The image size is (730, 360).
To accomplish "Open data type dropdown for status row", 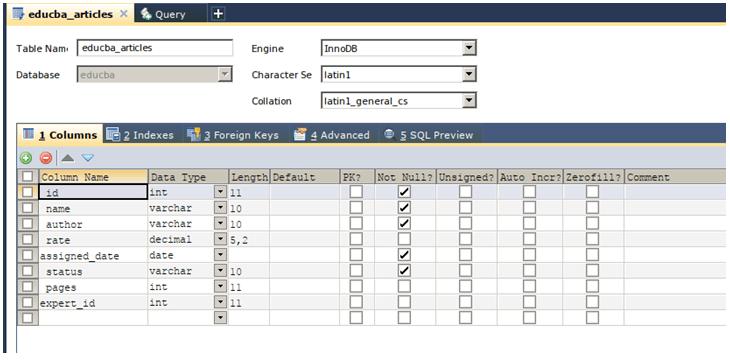I will point(220,271).
